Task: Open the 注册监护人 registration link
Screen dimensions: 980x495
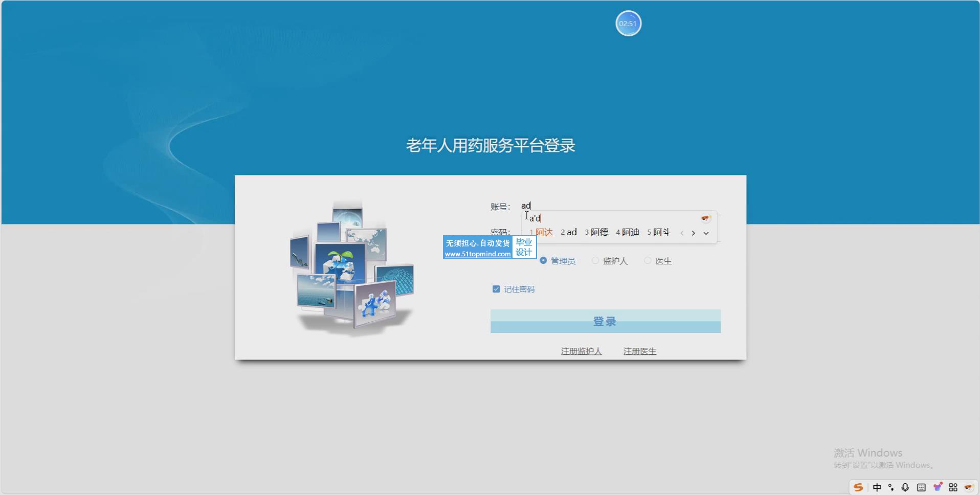Action: coord(581,351)
